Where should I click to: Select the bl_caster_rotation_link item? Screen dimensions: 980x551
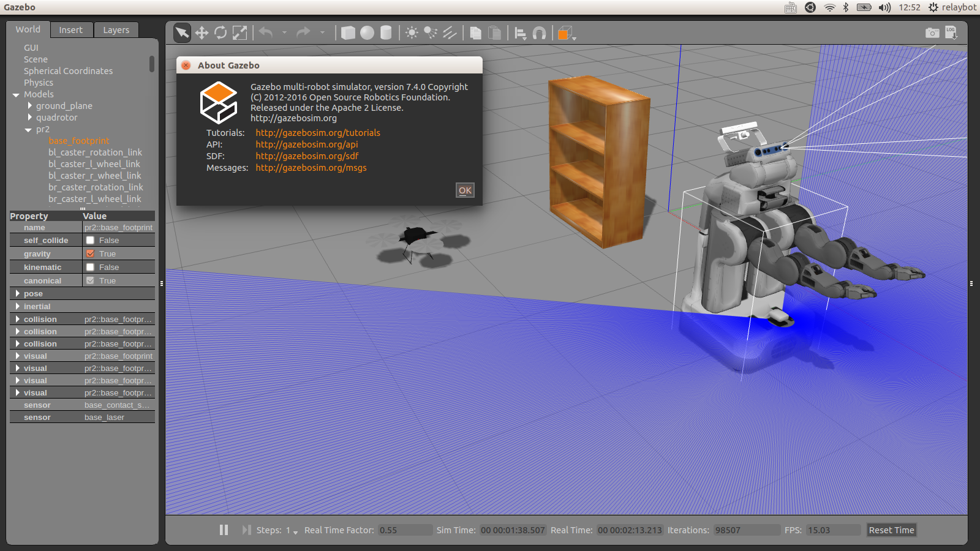coord(95,152)
